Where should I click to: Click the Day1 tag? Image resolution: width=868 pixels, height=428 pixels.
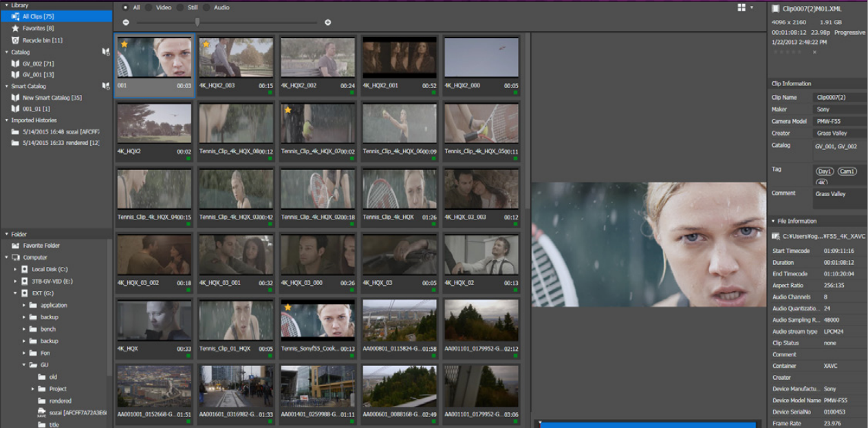tap(825, 171)
